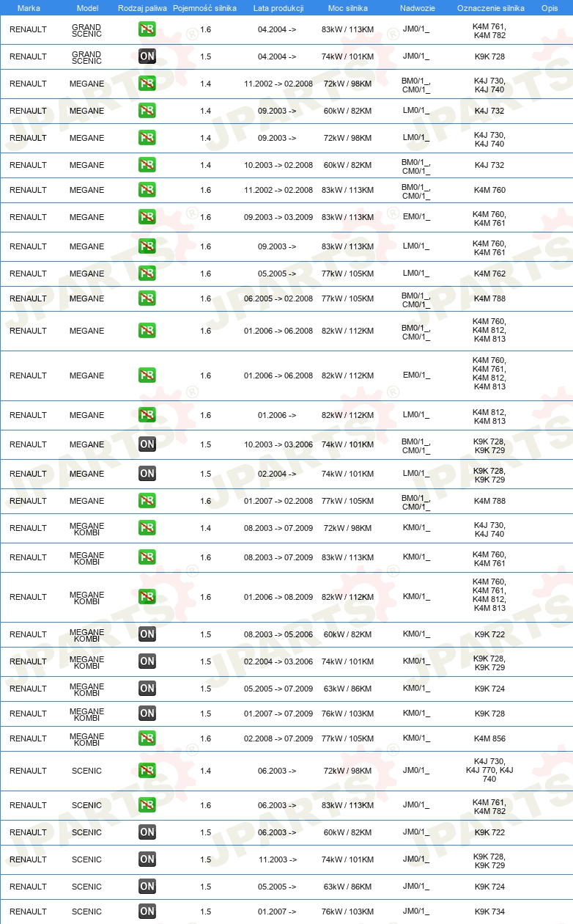The image size is (573, 924).
Task: Click the Model column header
Action: 87,8
